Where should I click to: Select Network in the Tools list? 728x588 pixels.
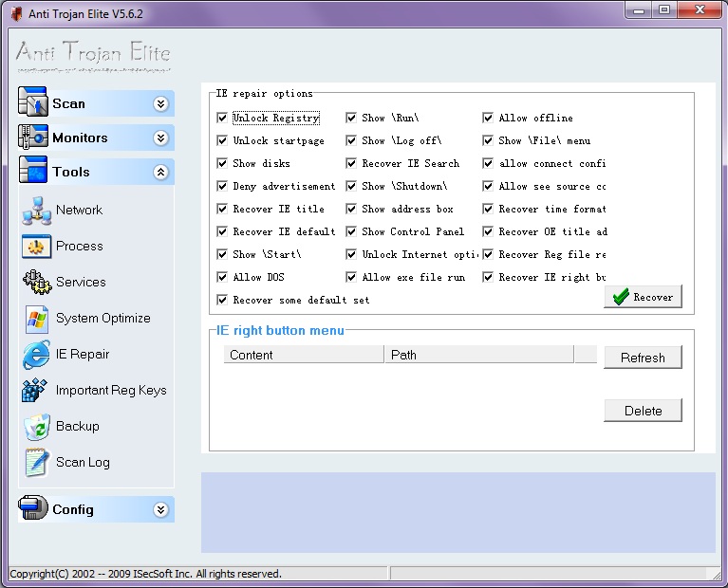pyautogui.click(x=79, y=210)
